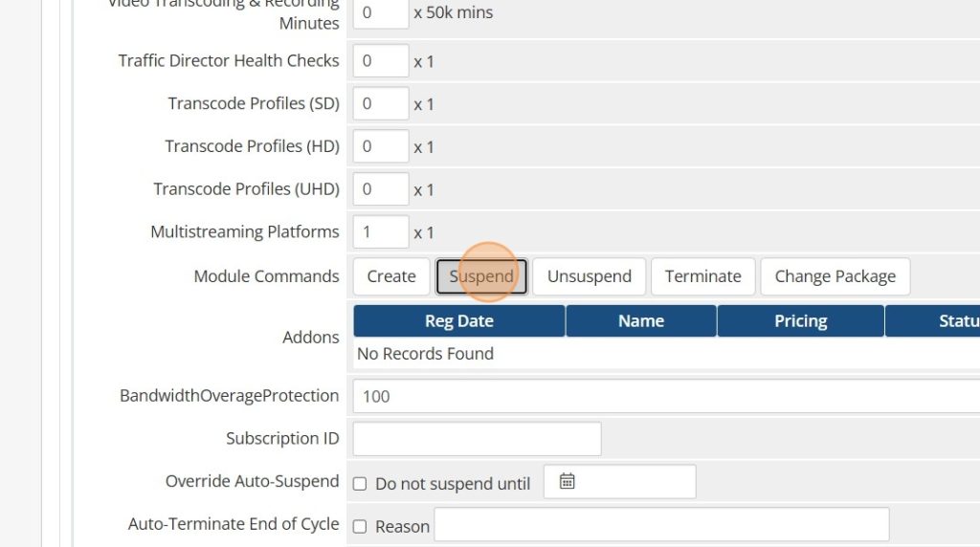Enable the Do not suspend until checkbox
Screen dimensions: 980x547
(x=360, y=484)
